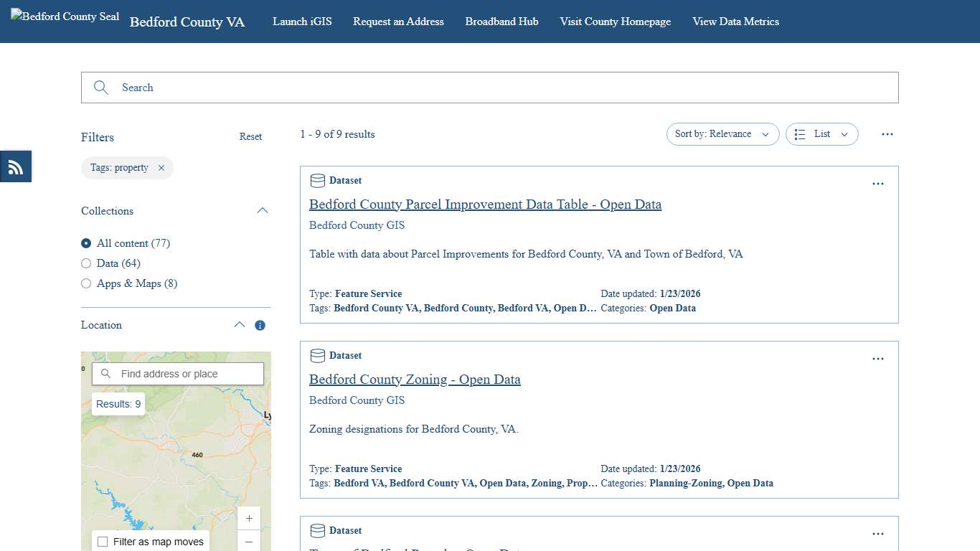Select Visit County Homepage in the navigation

(615, 22)
